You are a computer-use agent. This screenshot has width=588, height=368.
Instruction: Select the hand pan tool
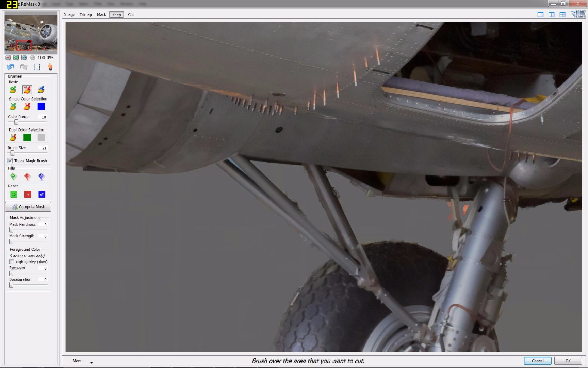coord(50,67)
